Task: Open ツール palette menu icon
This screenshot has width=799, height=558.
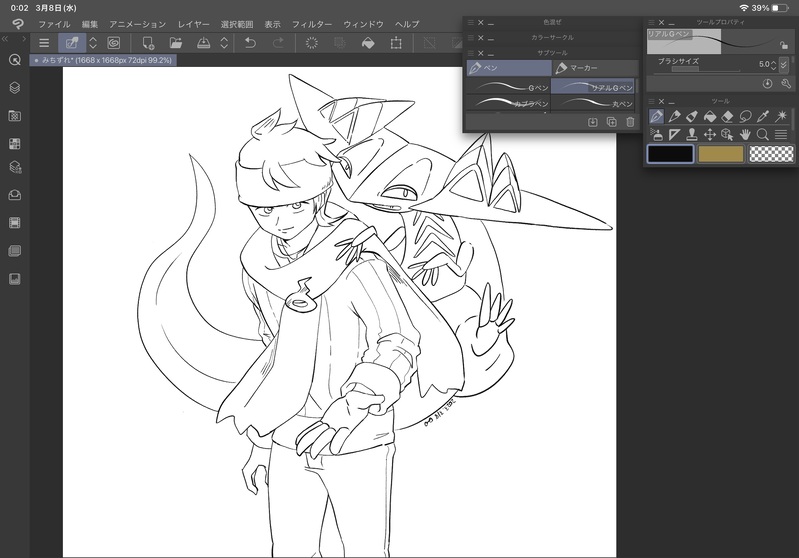Action: click(651, 101)
